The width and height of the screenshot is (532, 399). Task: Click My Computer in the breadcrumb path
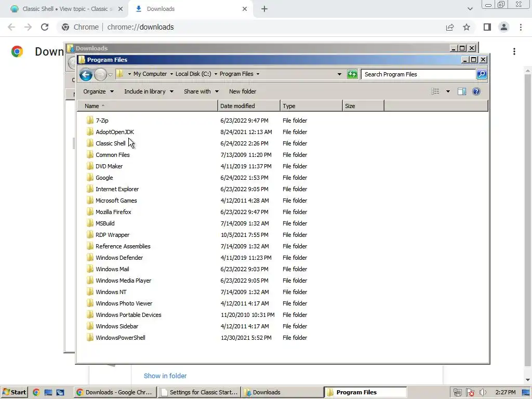[150, 74]
